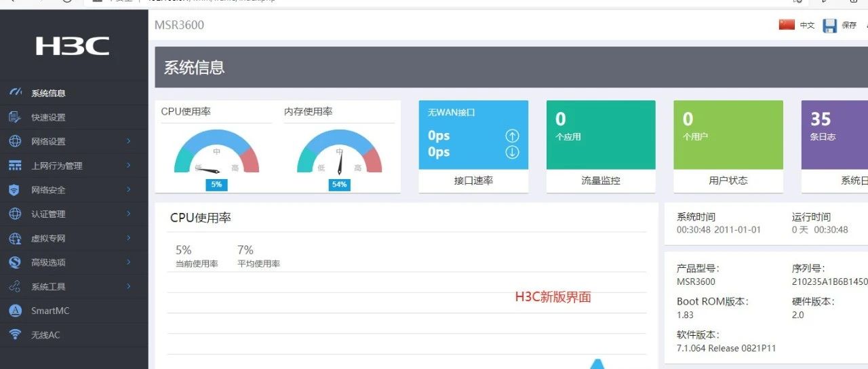Click 7.1.064 Release 0821P11 software version
This screenshot has width=868, height=369.
(x=726, y=348)
